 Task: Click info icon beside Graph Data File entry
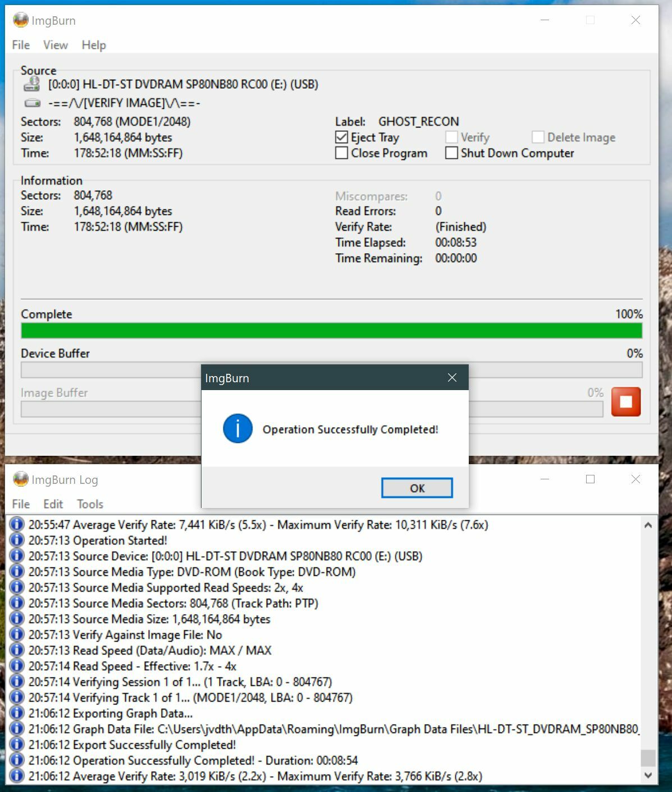(x=17, y=729)
